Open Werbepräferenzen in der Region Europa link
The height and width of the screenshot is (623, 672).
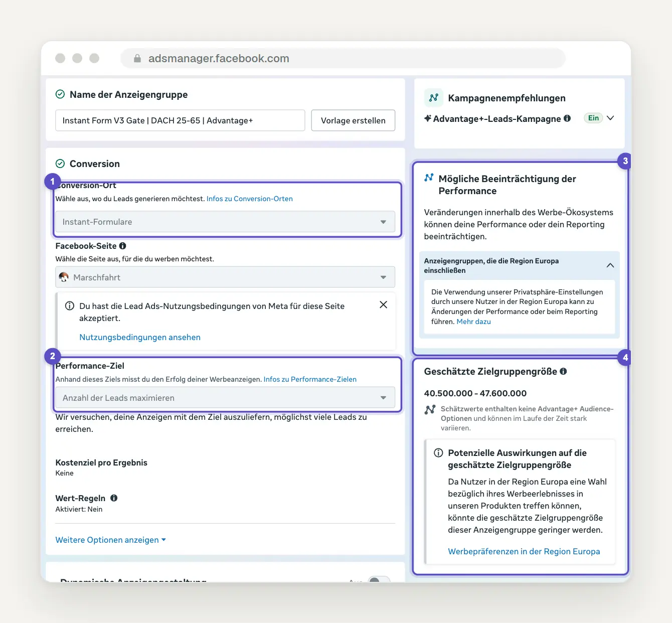pyautogui.click(x=524, y=551)
